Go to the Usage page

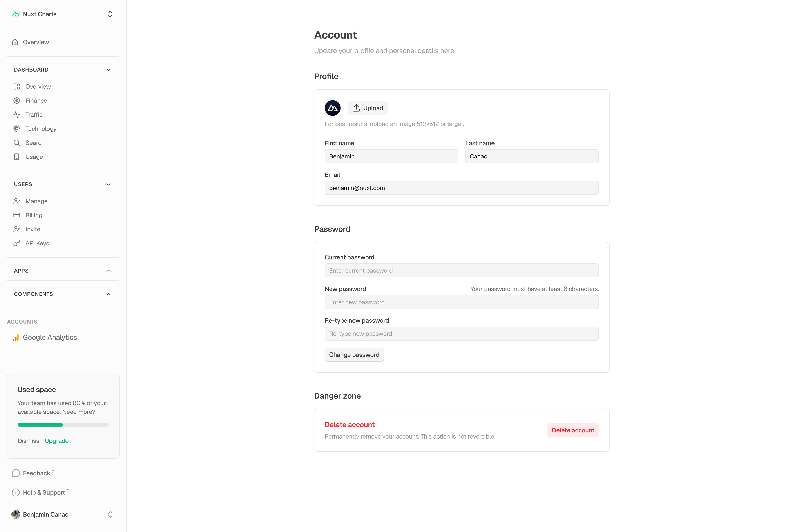click(x=34, y=157)
